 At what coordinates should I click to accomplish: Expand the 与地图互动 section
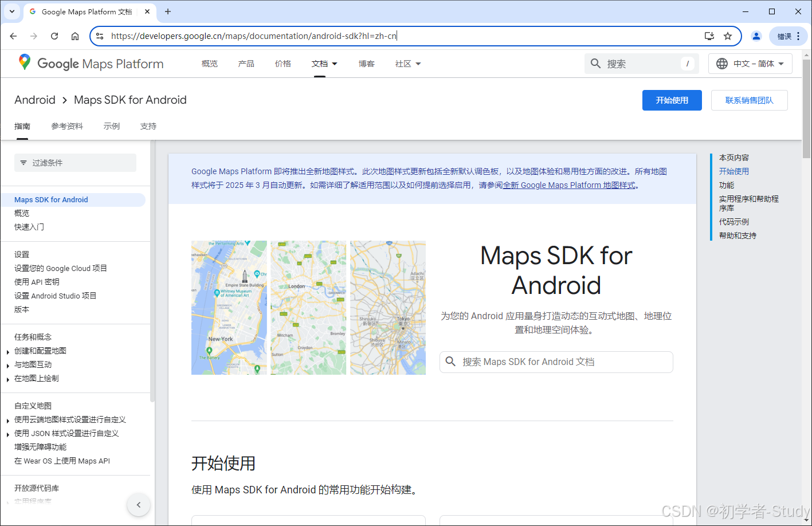pos(8,366)
